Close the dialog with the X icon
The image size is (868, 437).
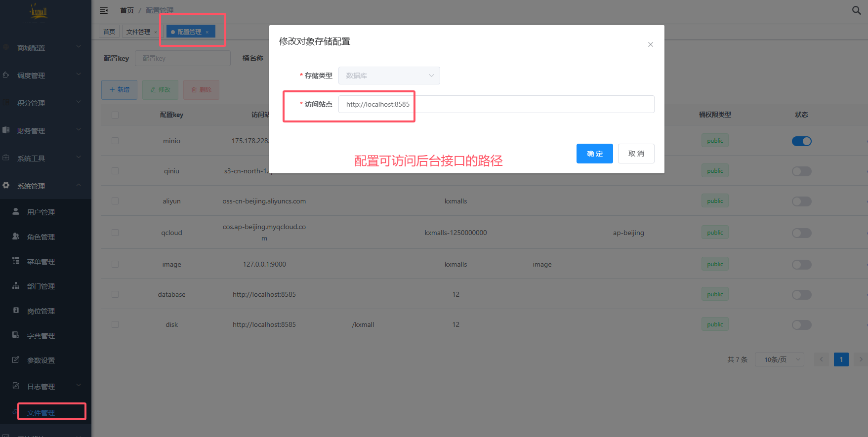[650, 44]
